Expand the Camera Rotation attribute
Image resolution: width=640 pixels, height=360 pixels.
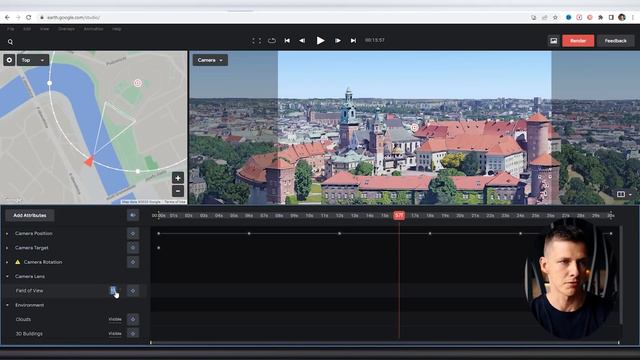tap(7, 262)
